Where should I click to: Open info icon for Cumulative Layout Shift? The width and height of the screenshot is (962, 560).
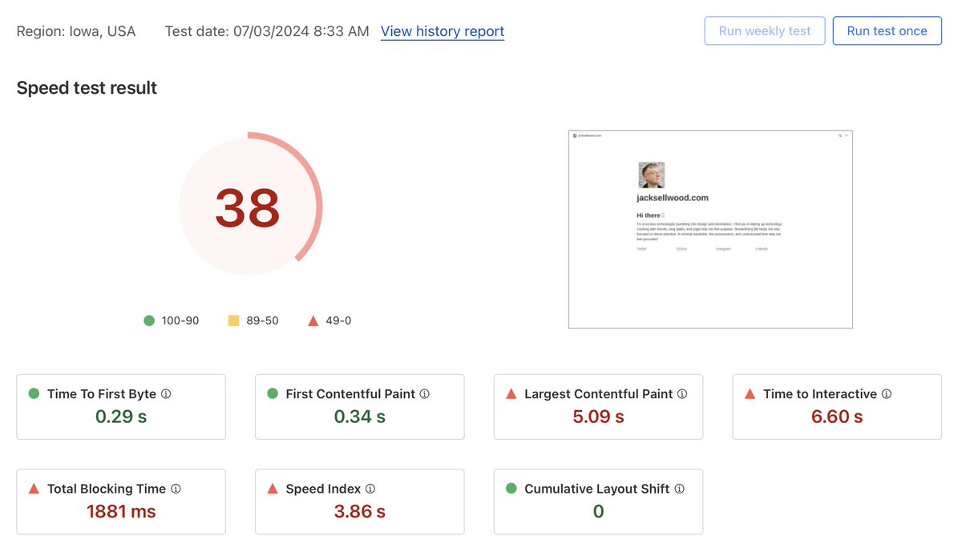click(679, 489)
